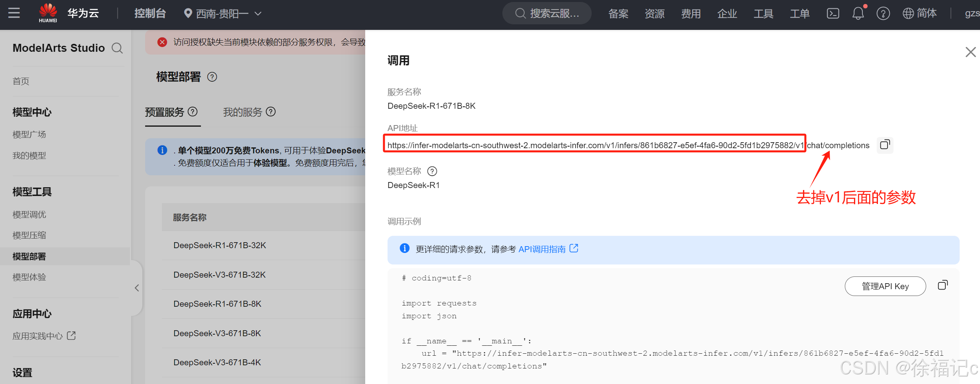Open 模型压缩 in sidebar
This screenshot has width=980, height=384.
click(29, 235)
